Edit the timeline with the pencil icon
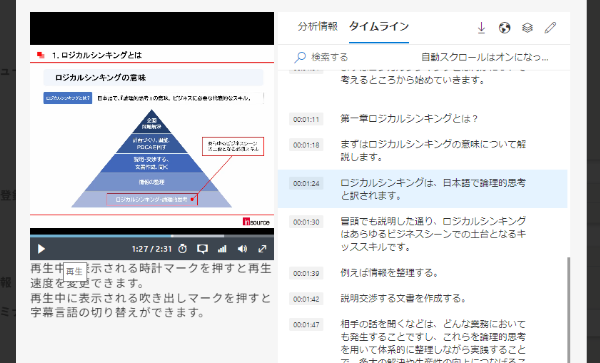 pyautogui.click(x=550, y=28)
